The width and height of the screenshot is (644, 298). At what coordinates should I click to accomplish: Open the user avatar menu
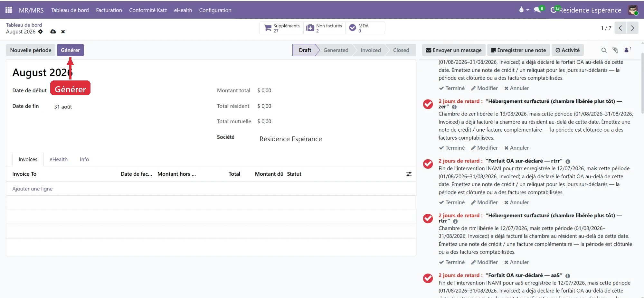(x=633, y=10)
